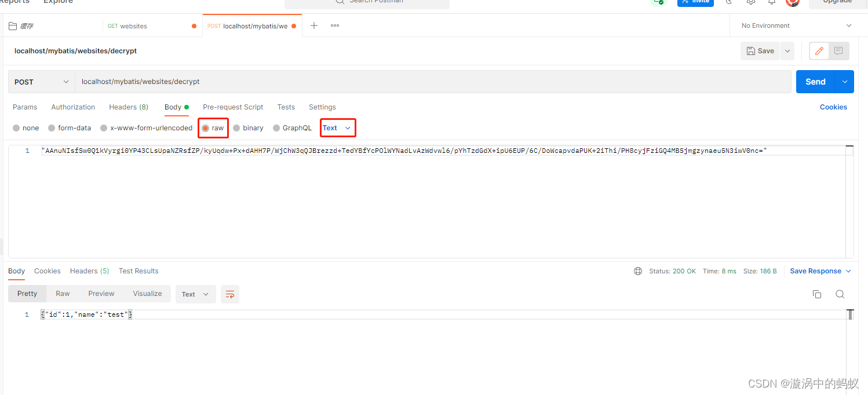868x395 pixels.
Task: Open a new request tab with plus icon
Action: 314,25
